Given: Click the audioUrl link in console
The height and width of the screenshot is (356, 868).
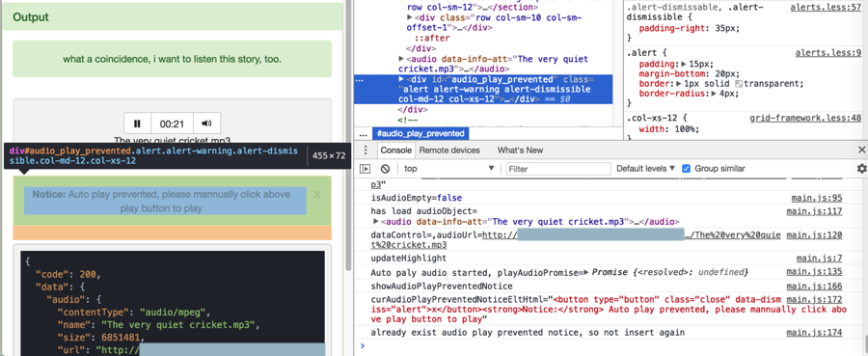Looking at the screenshot, I should pos(631,239).
